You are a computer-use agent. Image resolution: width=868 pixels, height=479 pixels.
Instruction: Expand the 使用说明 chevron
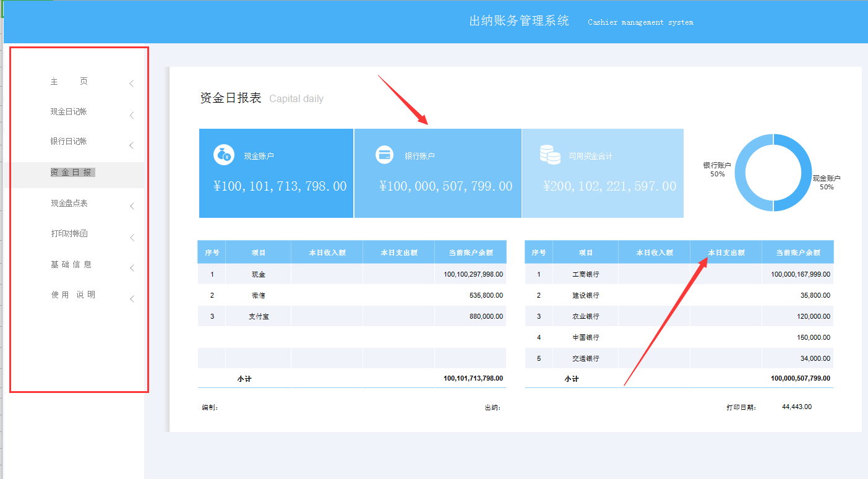point(131,298)
